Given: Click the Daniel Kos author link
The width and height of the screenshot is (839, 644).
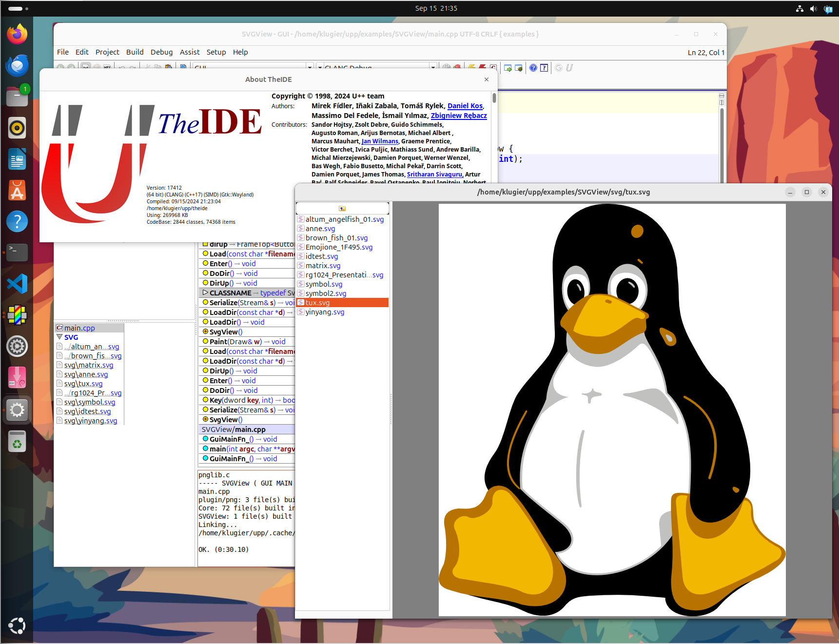Looking at the screenshot, I should point(465,106).
